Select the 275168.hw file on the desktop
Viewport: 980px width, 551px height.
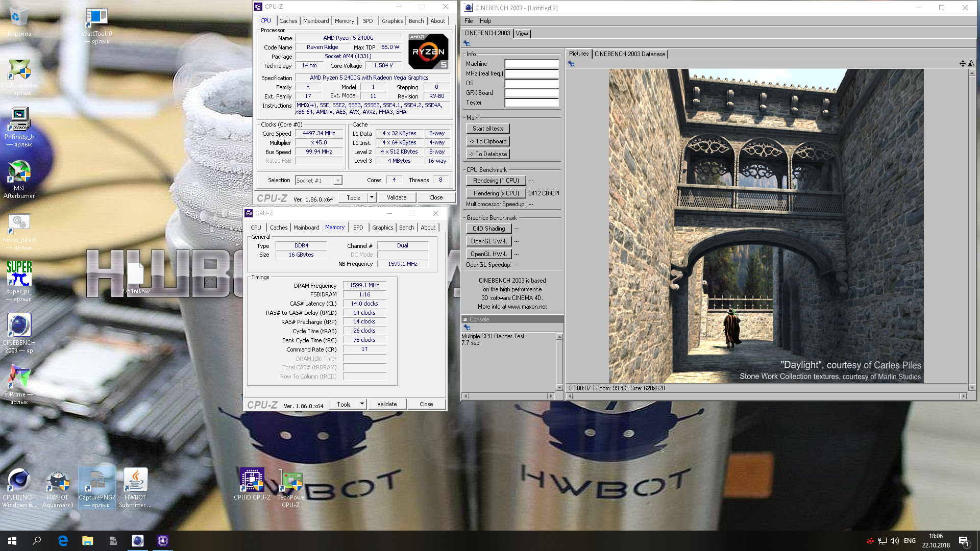136,279
